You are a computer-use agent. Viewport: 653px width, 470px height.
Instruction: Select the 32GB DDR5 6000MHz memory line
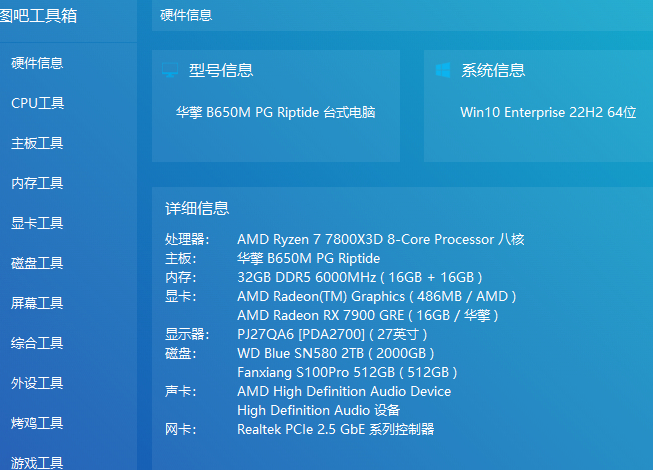click(360, 277)
